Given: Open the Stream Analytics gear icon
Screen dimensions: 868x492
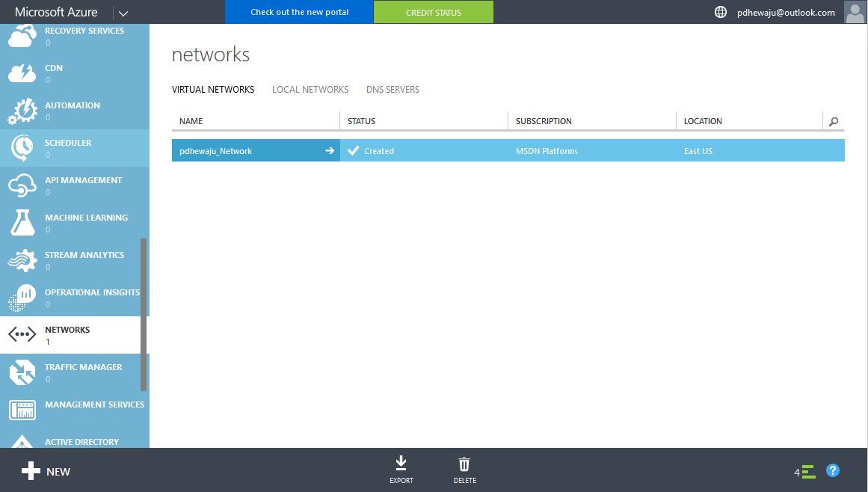Looking at the screenshot, I should [22, 260].
